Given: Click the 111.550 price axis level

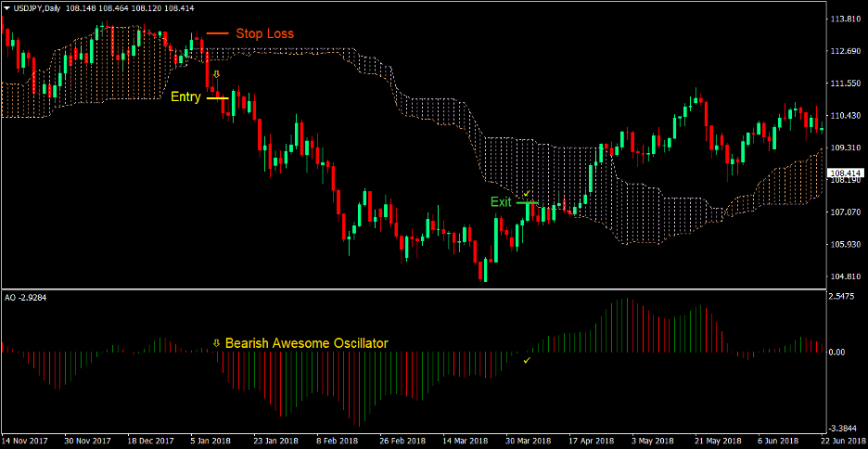Looking at the screenshot, I should (x=844, y=83).
